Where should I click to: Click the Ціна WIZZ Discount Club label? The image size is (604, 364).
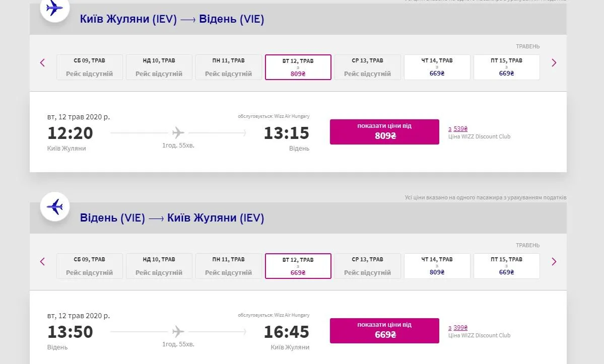pos(479,136)
